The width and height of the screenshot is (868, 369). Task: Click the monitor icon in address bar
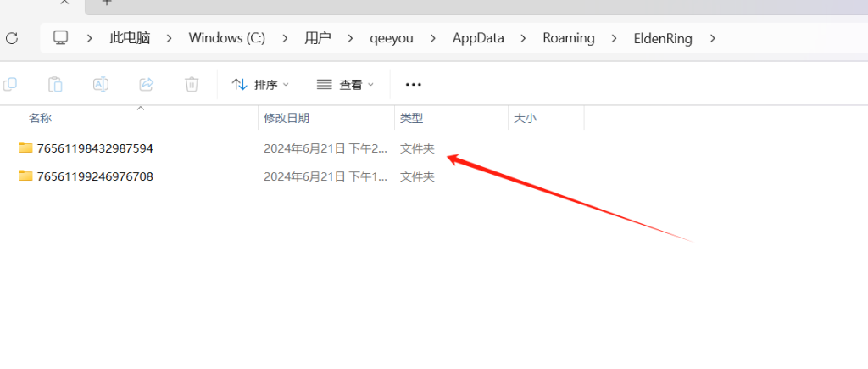coord(60,38)
